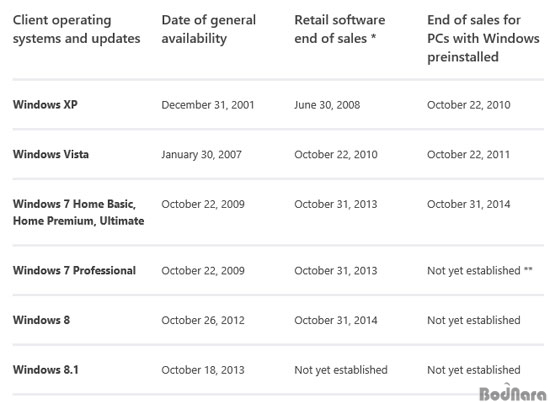Click the October 26, 2012 date cell

203,320
